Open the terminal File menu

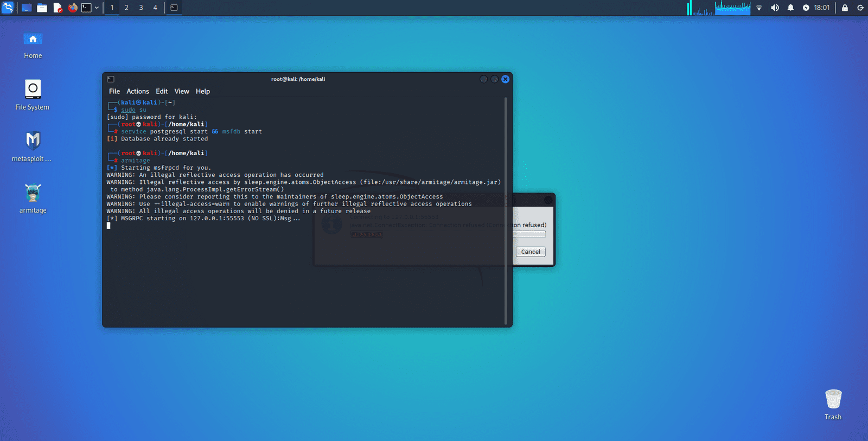click(x=114, y=91)
